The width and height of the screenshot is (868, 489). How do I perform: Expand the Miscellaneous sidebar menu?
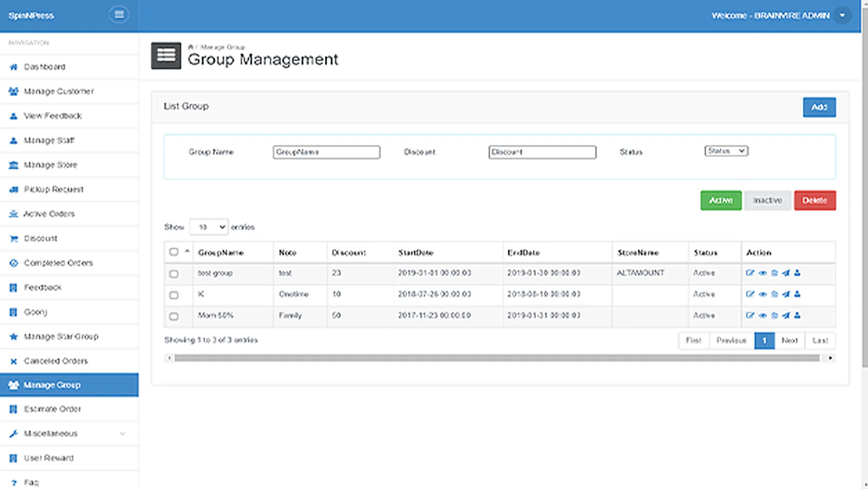click(69, 434)
